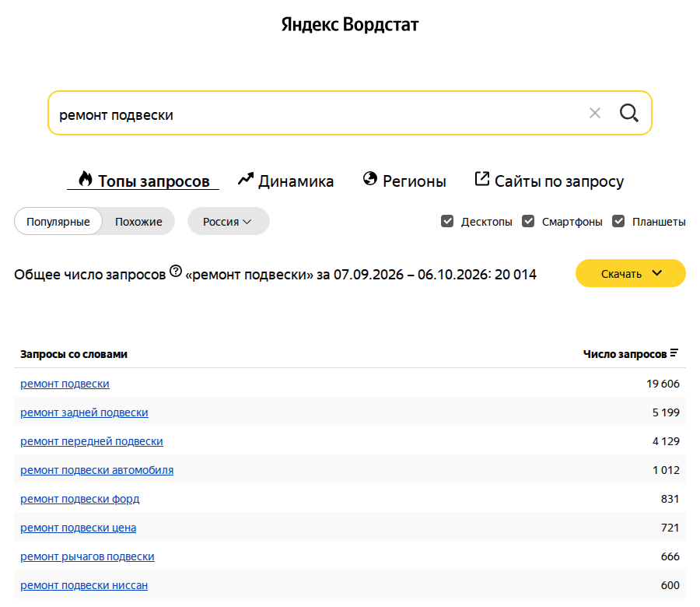Expand the Скачать download dropdown
The height and width of the screenshot is (607, 700).
[x=630, y=273]
